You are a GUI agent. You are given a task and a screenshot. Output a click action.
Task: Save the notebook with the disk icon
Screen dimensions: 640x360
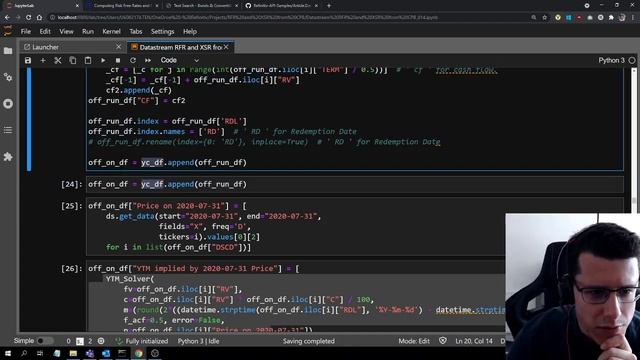coord(28,60)
